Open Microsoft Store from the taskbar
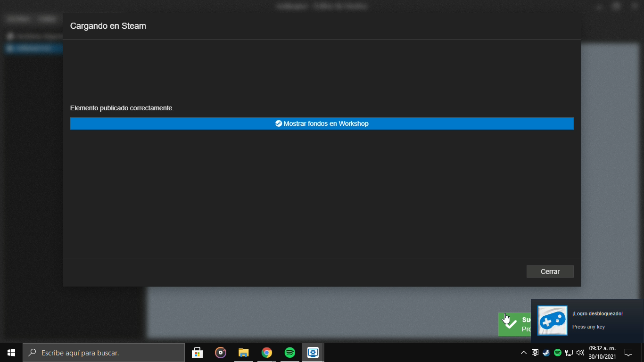Viewport: 644px width, 362px height. pyautogui.click(x=197, y=353)
